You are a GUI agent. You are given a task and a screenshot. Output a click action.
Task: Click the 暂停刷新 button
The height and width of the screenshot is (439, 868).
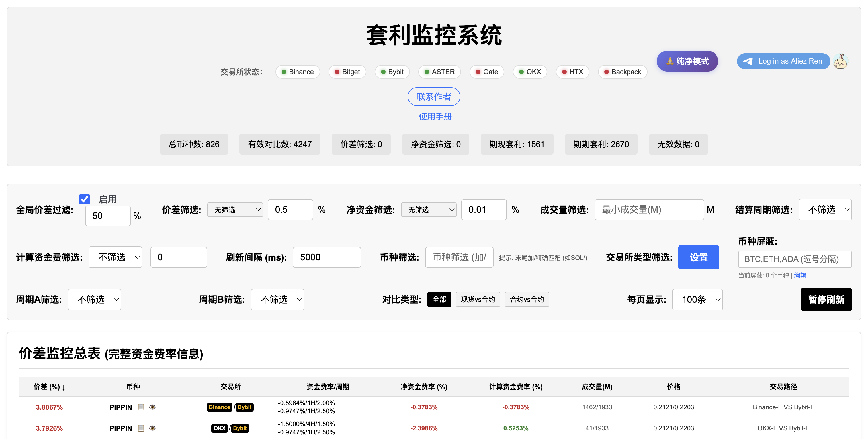pyautogui.click(x=826, y=299)
